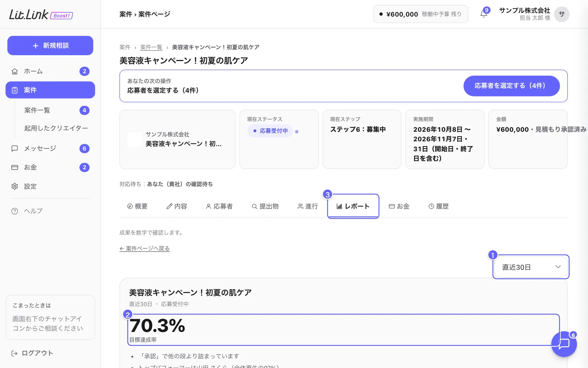Click the 新規相談 button
Screen dimensions: 588x368
pos(50,46)
